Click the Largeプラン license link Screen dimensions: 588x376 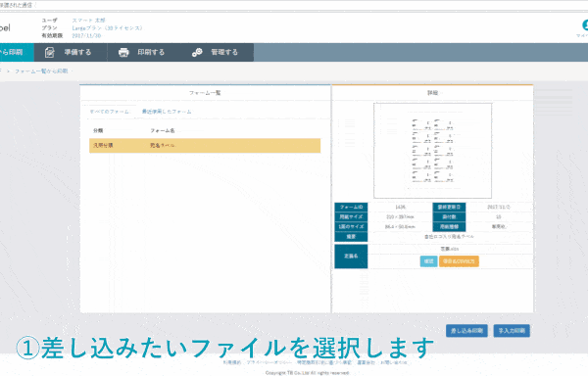pyautogui.click(x=107, y=28)
